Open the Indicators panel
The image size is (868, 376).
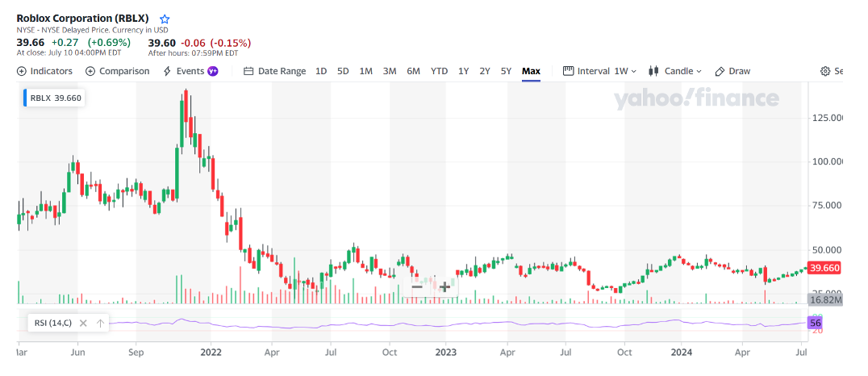click(x=44, y=71)
